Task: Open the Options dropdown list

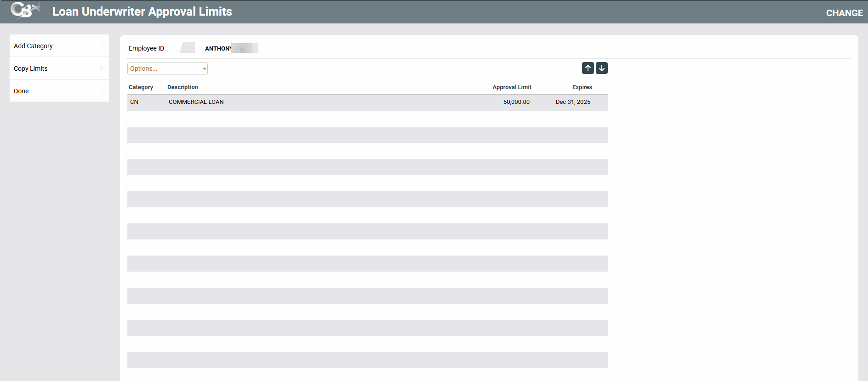Action: (x=167, y=68)
